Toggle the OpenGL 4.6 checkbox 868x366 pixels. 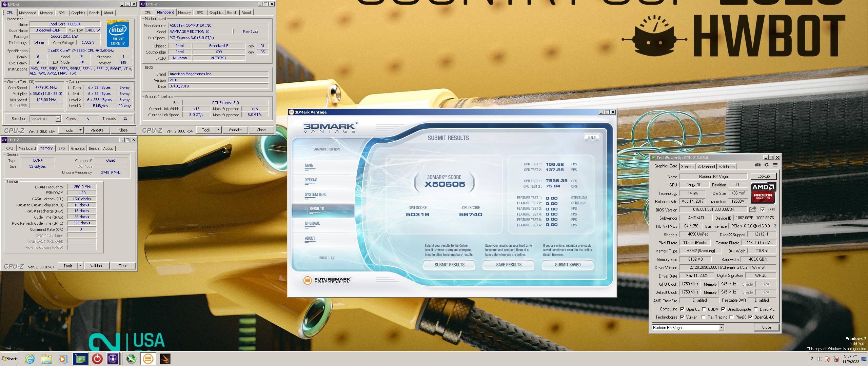pos(750,317)
